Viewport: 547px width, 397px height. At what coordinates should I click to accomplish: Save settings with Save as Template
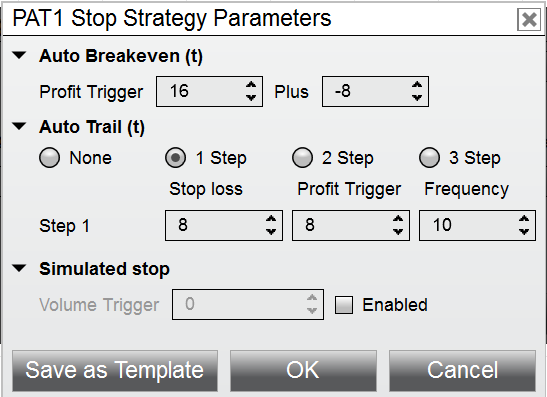115,370
